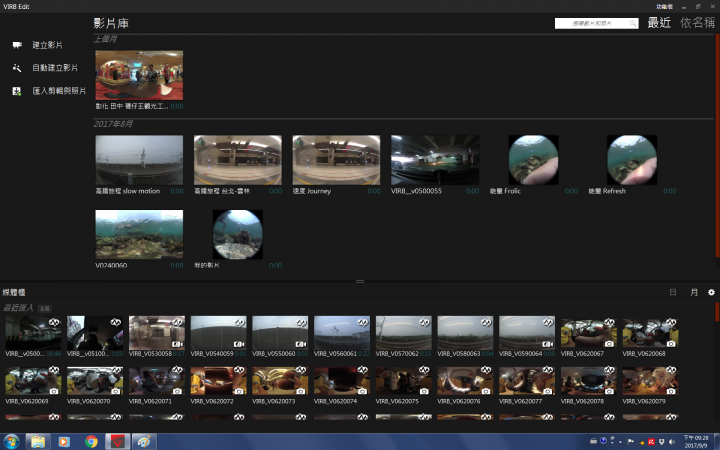Viewport: 720px width, 450px height.
Task: Click the 匯入剪輯與照片 import icon
Action: [17, 91]
